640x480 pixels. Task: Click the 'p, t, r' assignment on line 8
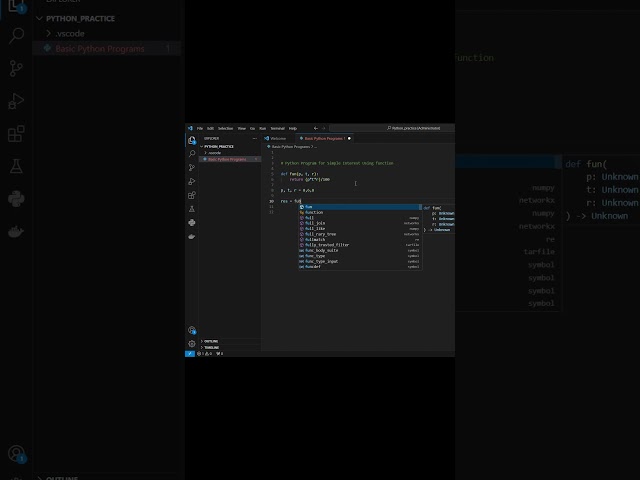click(x=297, y=190)
